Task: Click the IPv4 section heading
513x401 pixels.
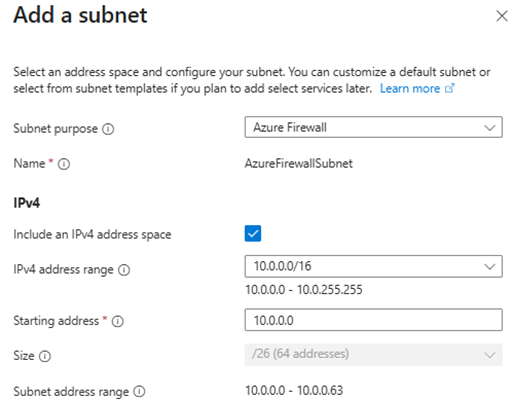Action: [27, 203]
